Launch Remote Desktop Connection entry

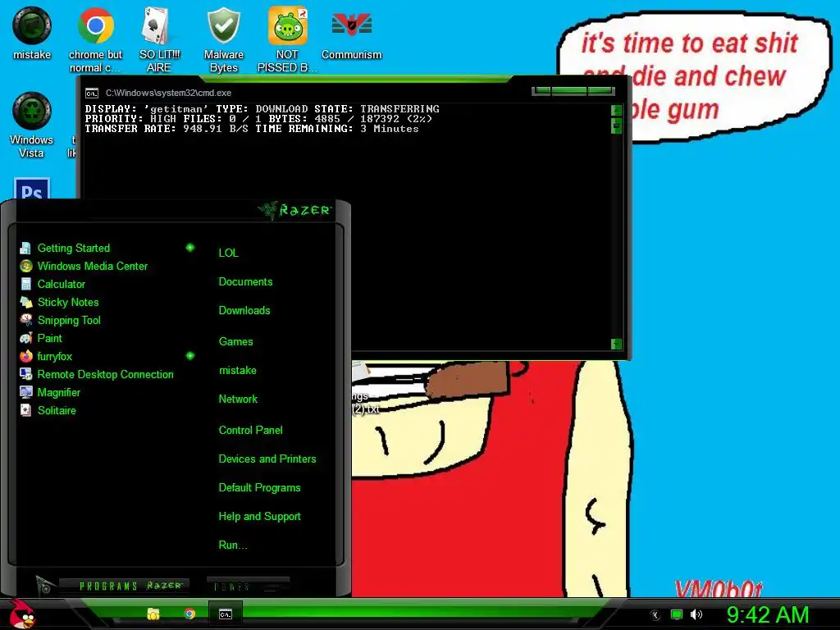click(105, 374)
